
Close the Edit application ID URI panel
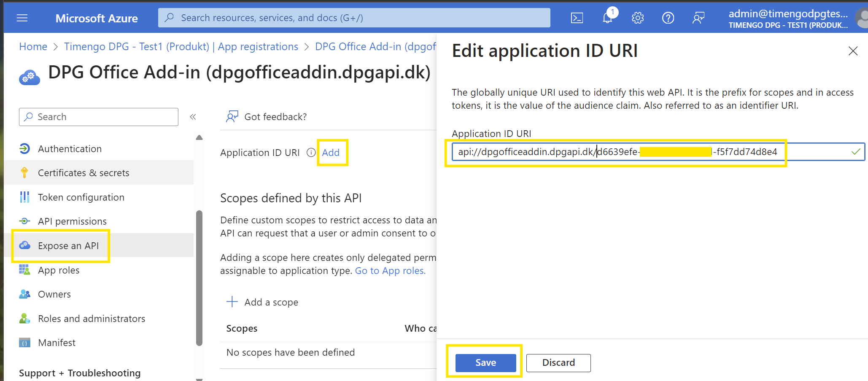click(x=853, y=51)
